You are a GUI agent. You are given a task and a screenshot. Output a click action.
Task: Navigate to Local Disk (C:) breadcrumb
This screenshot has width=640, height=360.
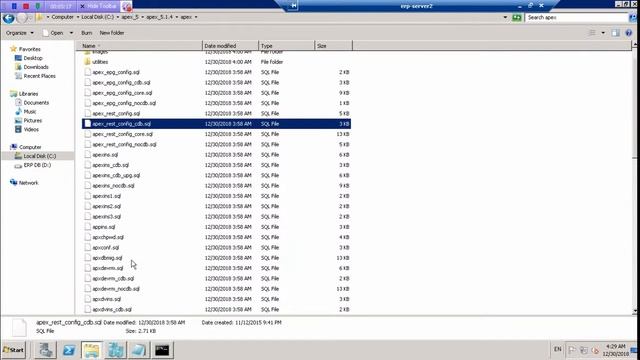tap(98, 17)
